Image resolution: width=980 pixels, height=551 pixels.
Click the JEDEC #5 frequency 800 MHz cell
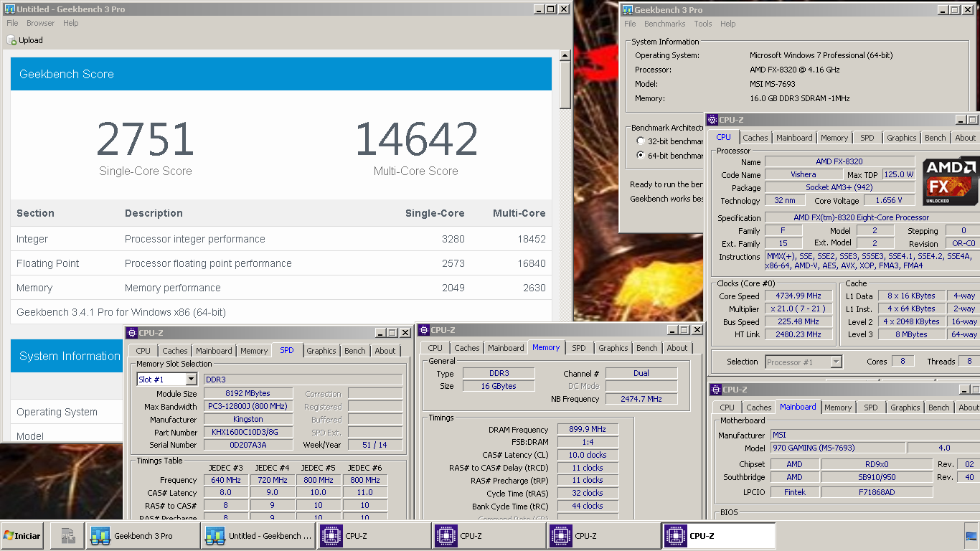tap(318, 480)
